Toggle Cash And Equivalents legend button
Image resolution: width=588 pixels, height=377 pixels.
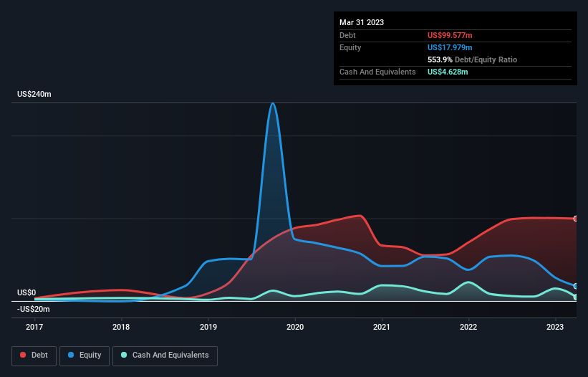coord(165,355)
